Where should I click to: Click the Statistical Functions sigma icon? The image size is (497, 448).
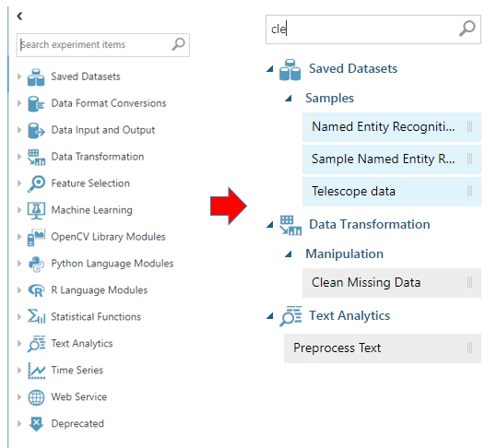point(36,316)
